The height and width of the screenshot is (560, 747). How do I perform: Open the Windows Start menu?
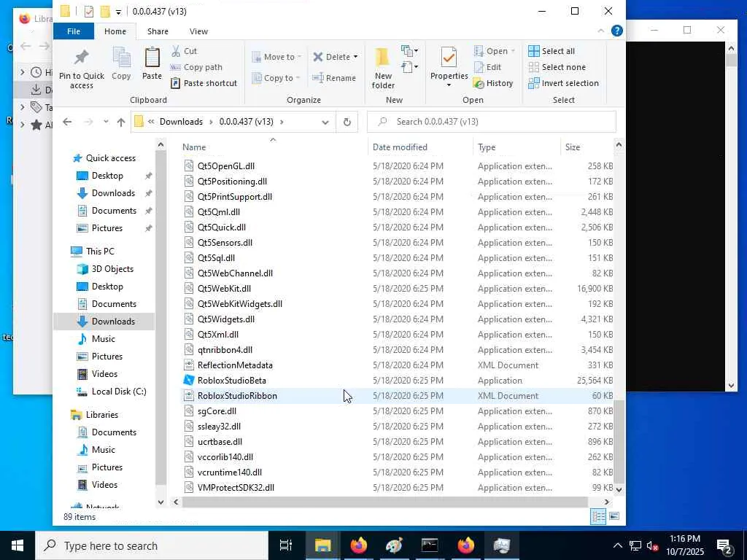(18, 545)
